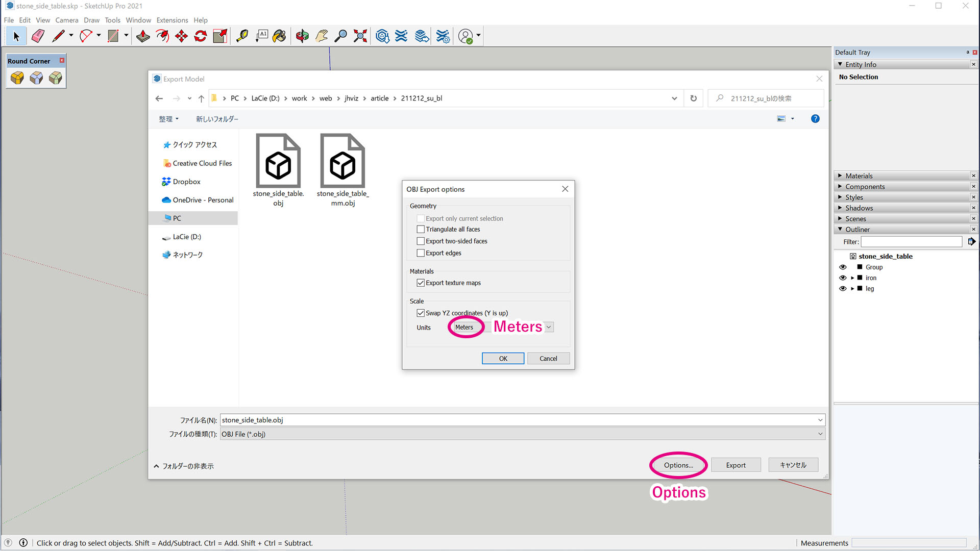Expand the iron tree node
Image resolution: width=980 pixels, height=551 pixels.
[x=852, y=278]
